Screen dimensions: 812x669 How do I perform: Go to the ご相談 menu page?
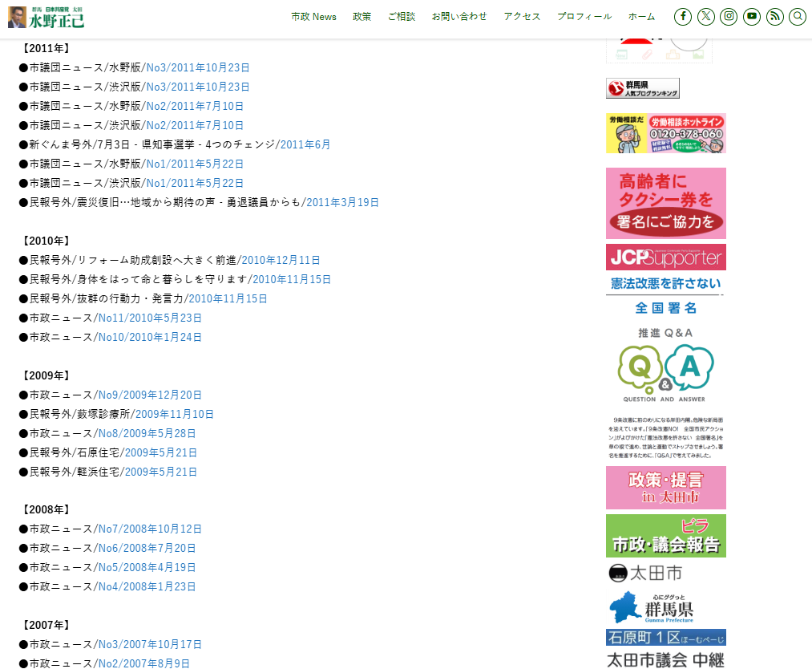tap(402, 17)
